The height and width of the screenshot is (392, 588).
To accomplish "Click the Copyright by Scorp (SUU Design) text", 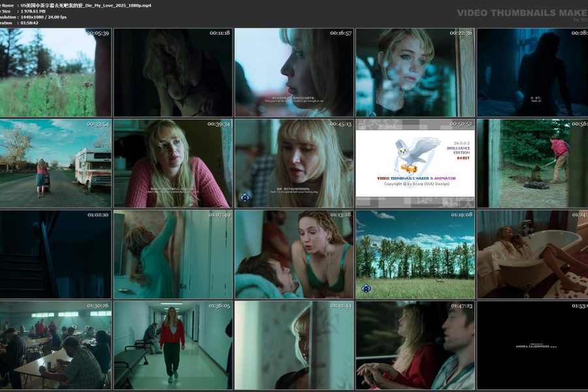I will click(x=415, y=184).
